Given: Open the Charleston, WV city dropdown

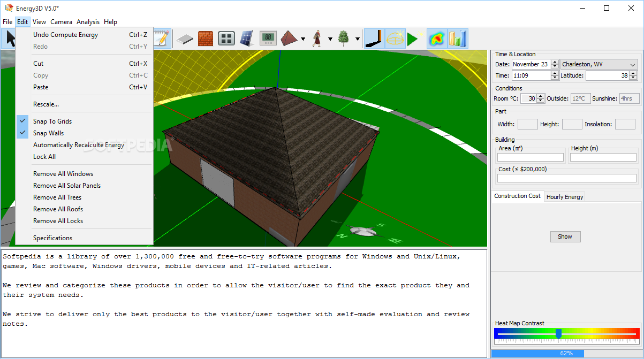Looking at the screenshot, I should 599,64.
